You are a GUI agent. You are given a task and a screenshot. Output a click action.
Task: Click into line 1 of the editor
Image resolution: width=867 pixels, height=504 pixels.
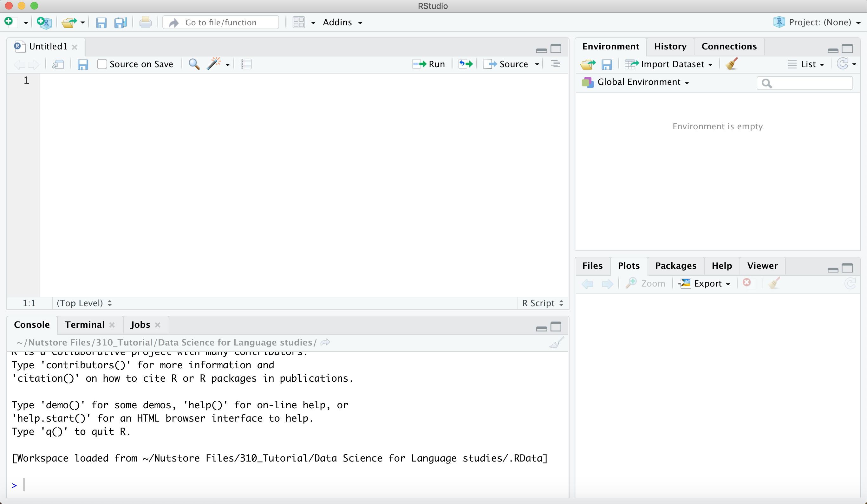[304, 81]
